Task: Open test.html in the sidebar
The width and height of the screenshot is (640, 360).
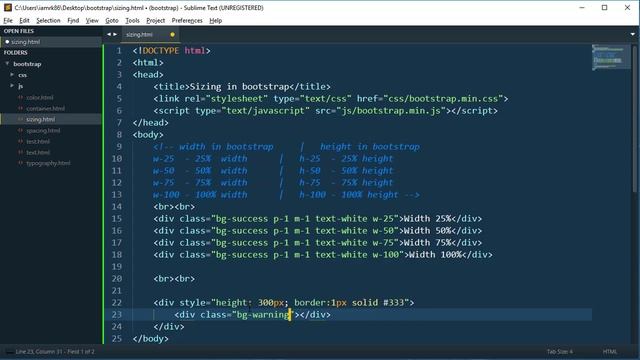Action: [38, 142]
